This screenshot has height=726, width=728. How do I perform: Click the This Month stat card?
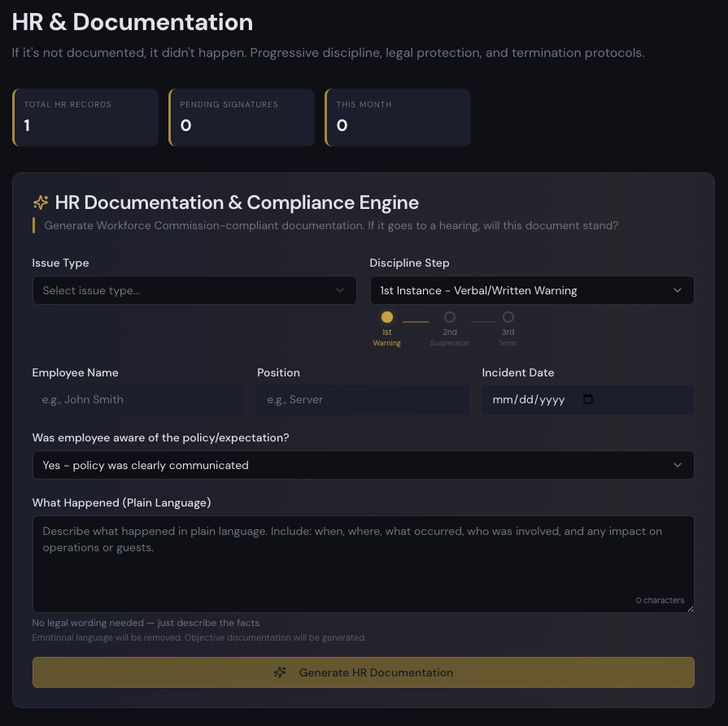pyautogui.click(x=398, y=117)
